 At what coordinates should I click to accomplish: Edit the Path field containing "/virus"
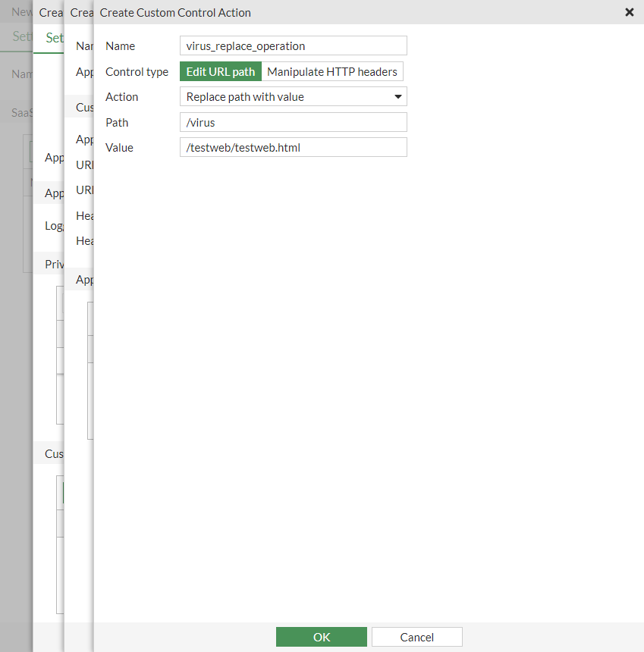point(293,121)
